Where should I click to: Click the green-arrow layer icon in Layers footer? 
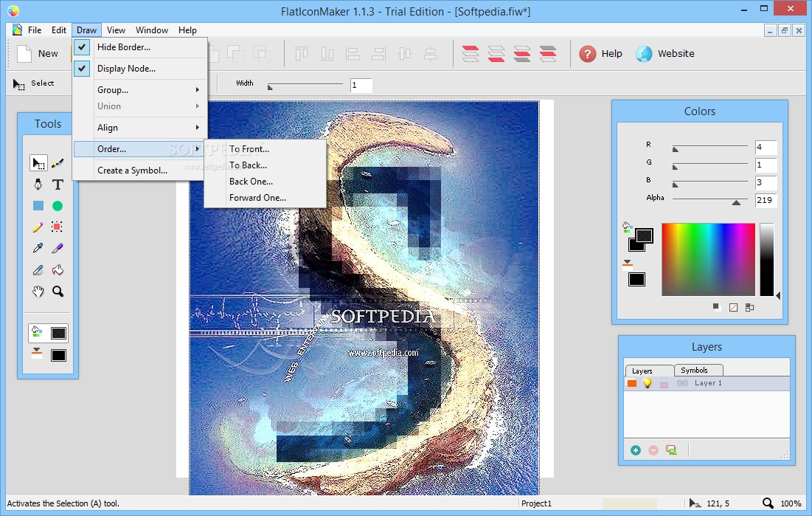click(671, 450)
